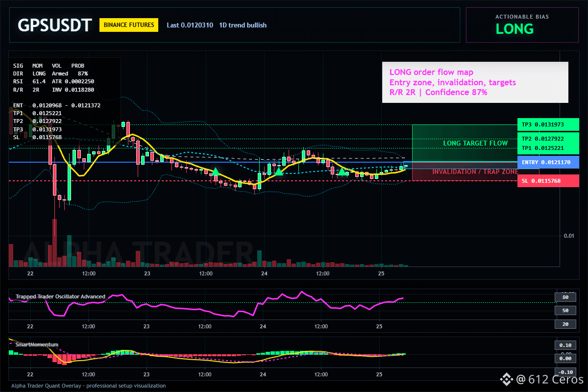Click the green LONG actionable bias text

click(514, 29)
